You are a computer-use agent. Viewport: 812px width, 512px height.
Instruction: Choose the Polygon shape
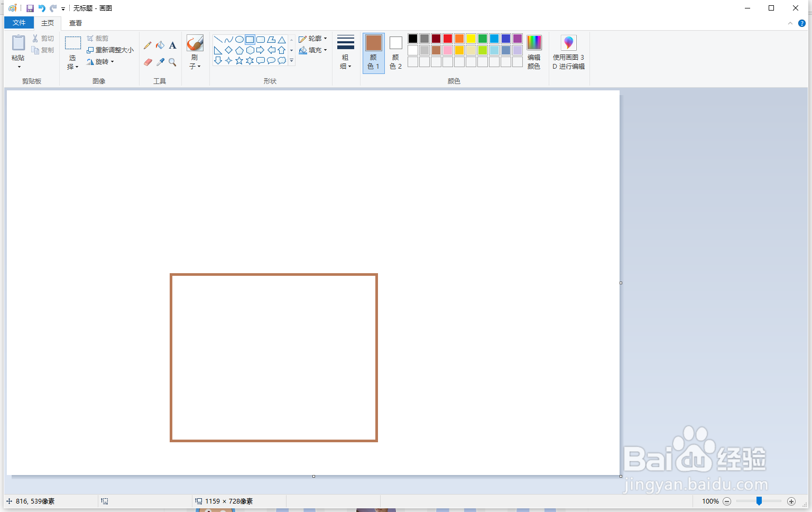pyautogui.click(x=271, y=40)
